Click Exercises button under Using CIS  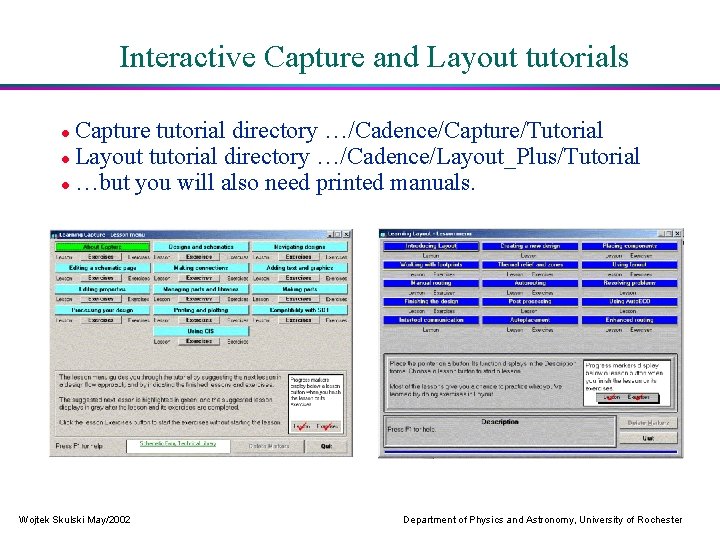point(199,341)
